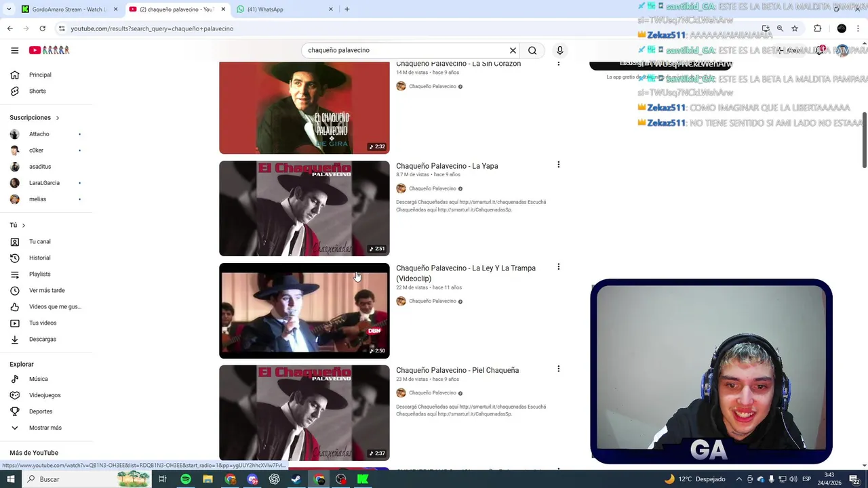Play La Sin Corazon video thumbnail
Viewport: 868px width, 488px height.
click(304, 108)
